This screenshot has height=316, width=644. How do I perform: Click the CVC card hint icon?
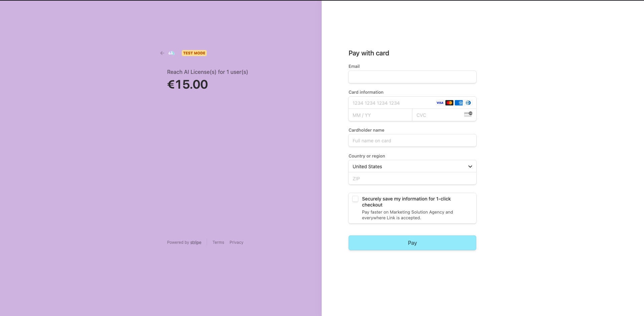[468, 114]
